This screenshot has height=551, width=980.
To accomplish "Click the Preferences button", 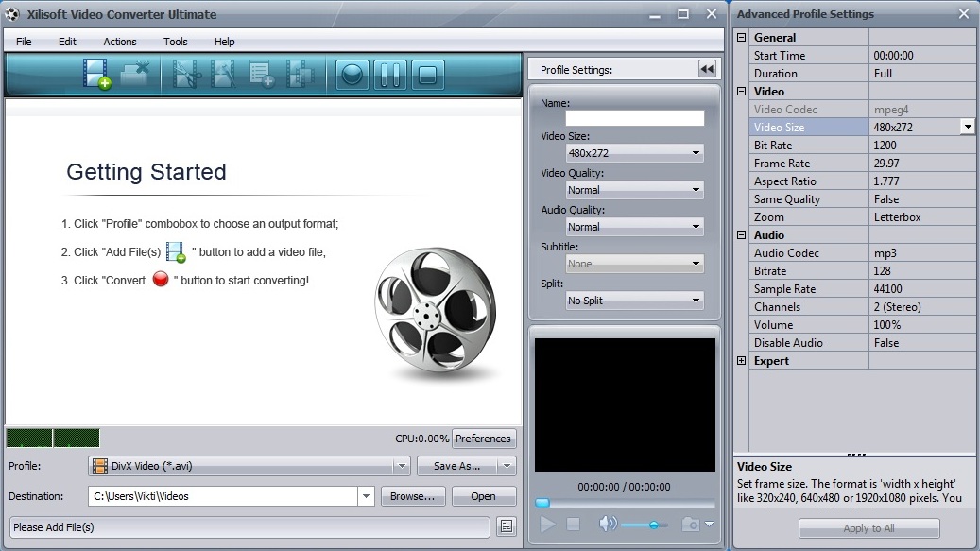I will tap(483, 439).
